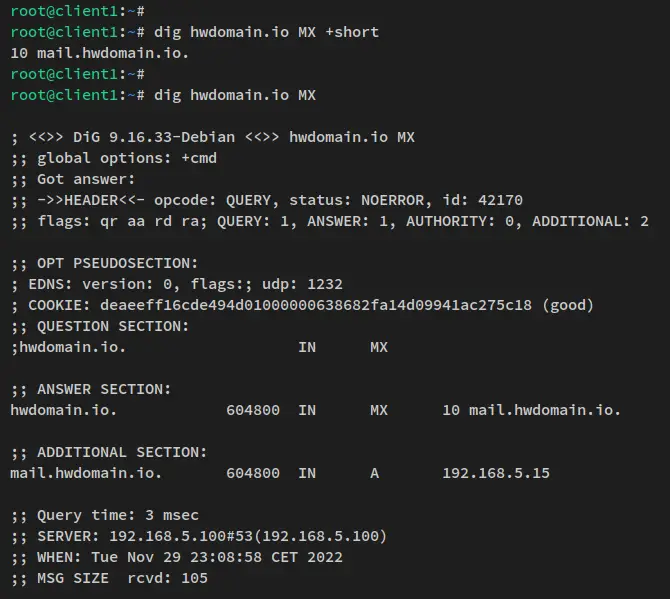Click the 'MSG SIZE rcvd: 105' line
The image size is (670, 599).
(109, 578)
